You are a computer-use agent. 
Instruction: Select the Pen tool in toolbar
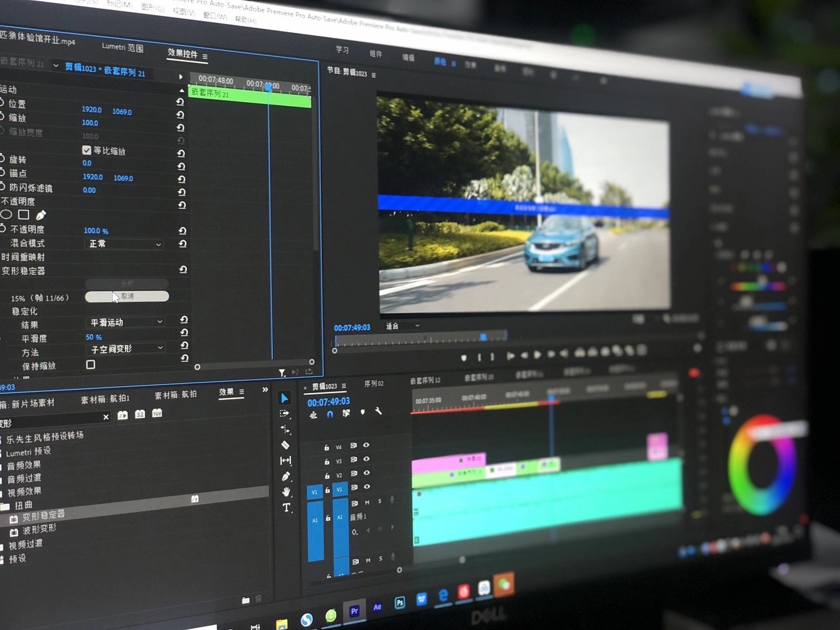(286, 477)
